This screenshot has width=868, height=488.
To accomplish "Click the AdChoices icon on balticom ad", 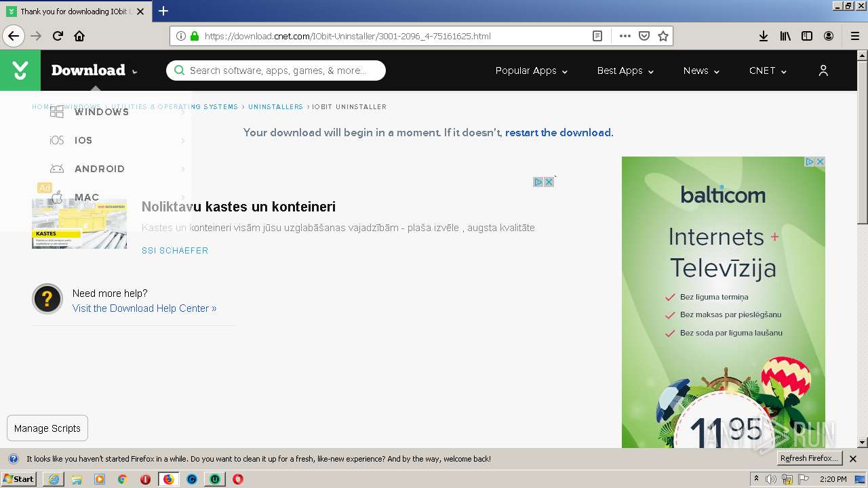I will tap(810, 161).
